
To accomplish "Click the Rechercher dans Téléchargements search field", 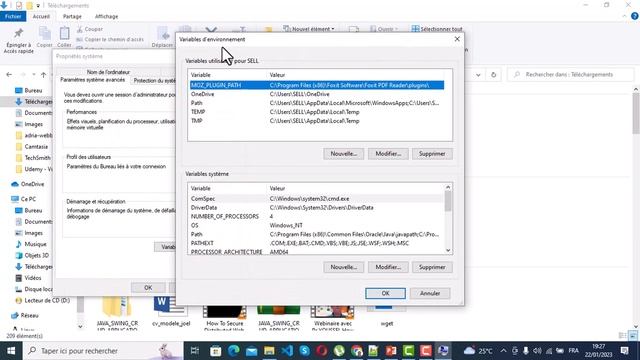I will 571,75.
